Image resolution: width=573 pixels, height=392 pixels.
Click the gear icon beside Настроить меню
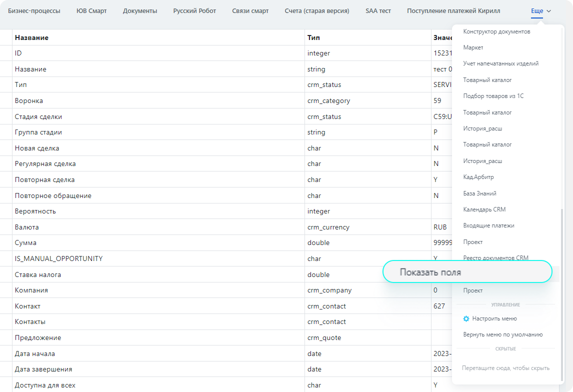click(x=466, y=318)
